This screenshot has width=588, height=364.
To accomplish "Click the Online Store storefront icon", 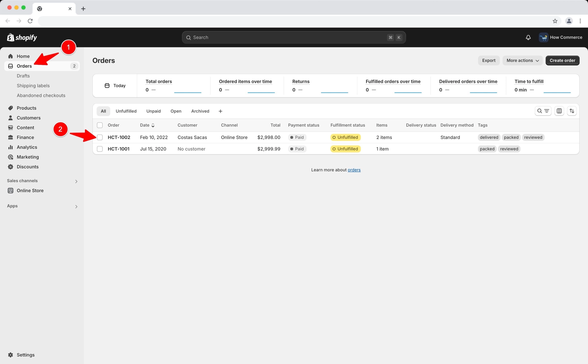I will click(x=10, y=190).
